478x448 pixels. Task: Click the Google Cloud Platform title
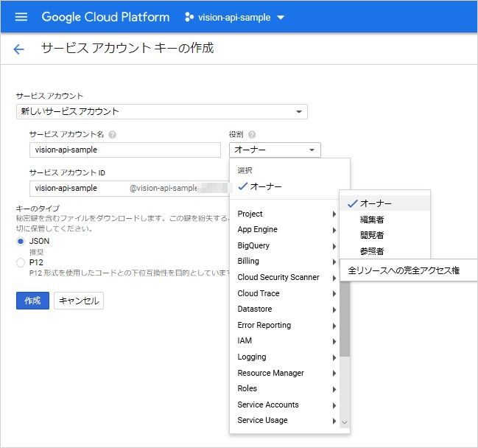click(x=105, y=17)
